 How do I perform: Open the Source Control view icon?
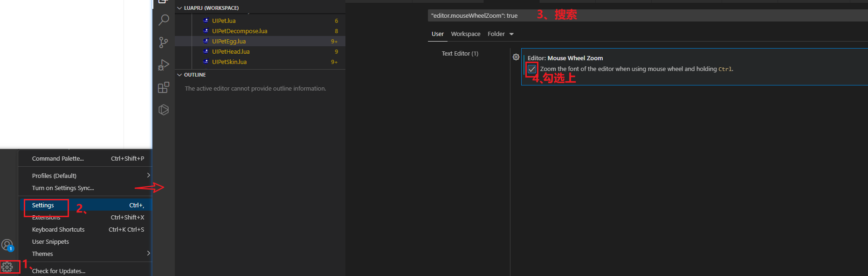click(x=164, y=42)
